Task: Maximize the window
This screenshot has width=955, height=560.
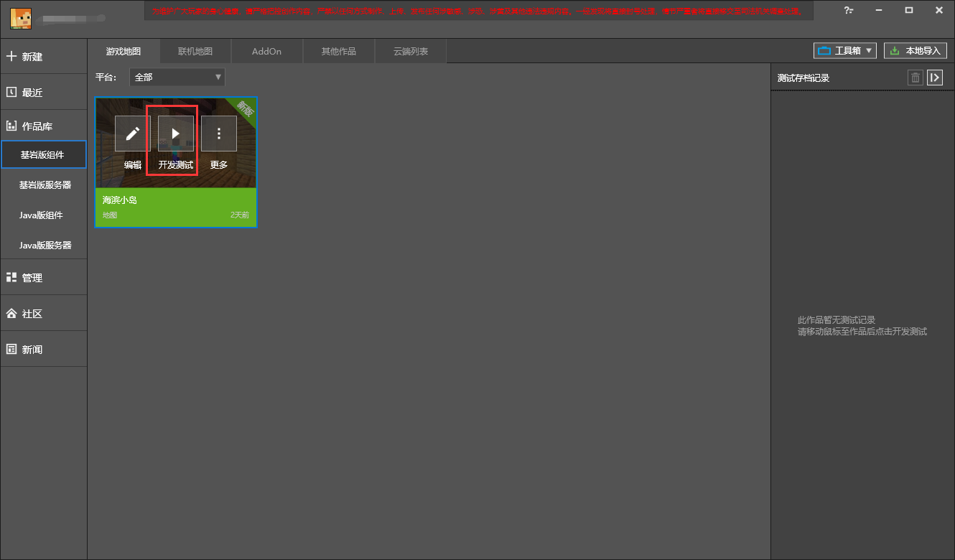Action: tap(909, 10)
